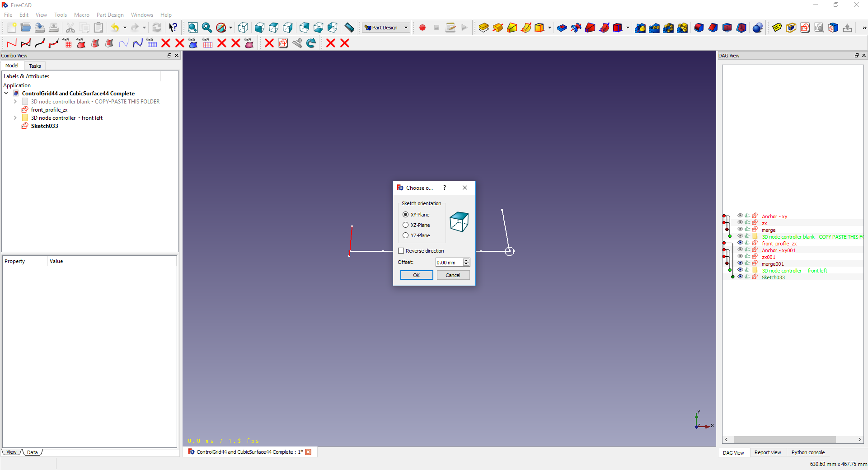
Task: Expand the 3D node controller - front left folder
Action: tap(15, 118)
